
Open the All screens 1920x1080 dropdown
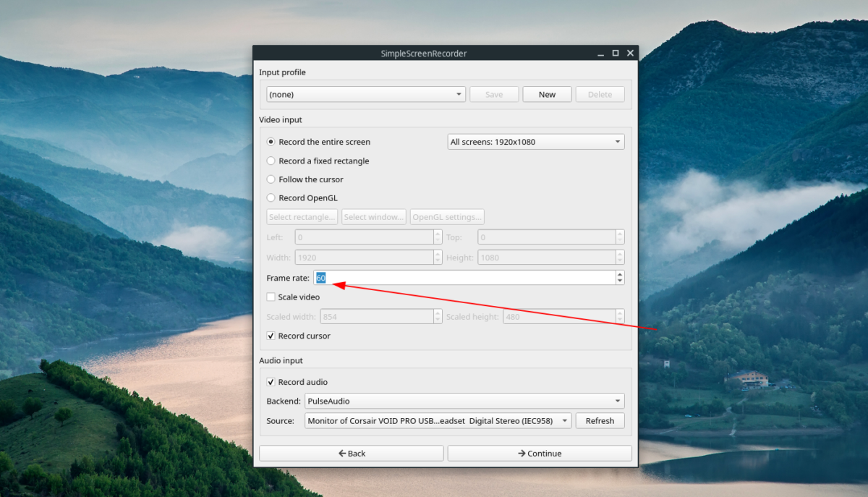pos(536,142)
